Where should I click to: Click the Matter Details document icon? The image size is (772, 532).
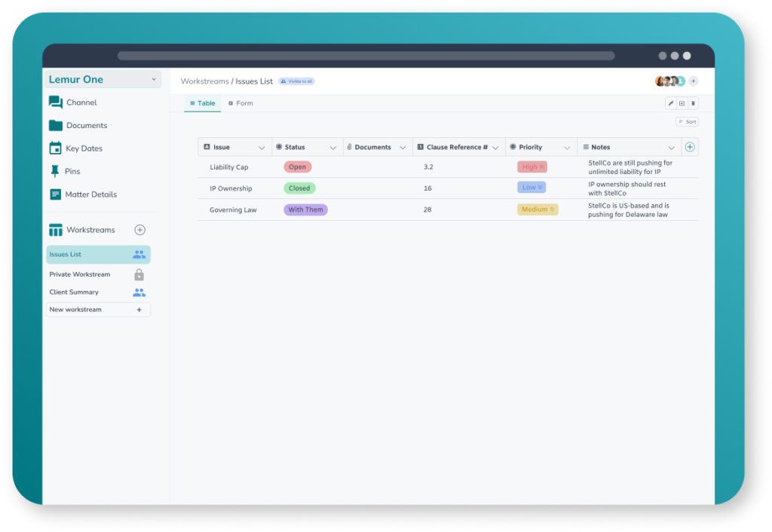click(x=56, y=194)
